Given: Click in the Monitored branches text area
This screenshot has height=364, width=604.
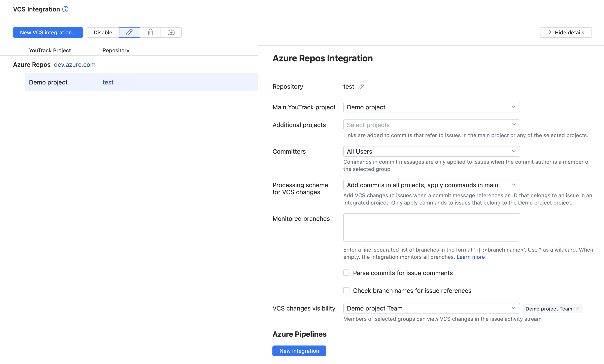Looking at the screenshot, I should [x=431, y=227].
